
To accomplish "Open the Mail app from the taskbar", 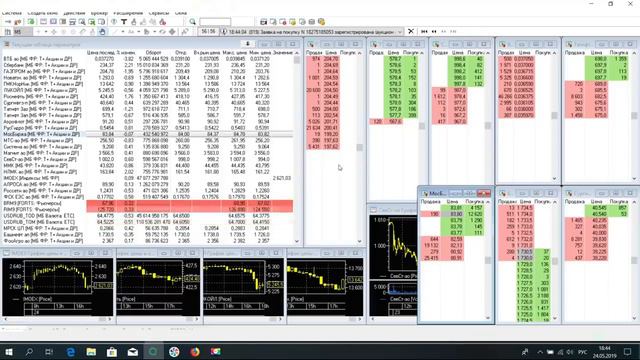I will point(133,351).
